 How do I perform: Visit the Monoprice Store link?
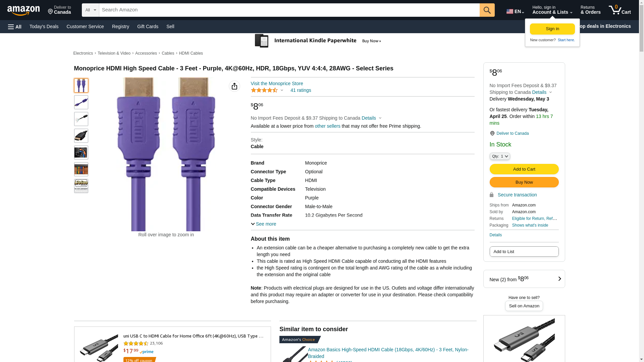(277, 83)
